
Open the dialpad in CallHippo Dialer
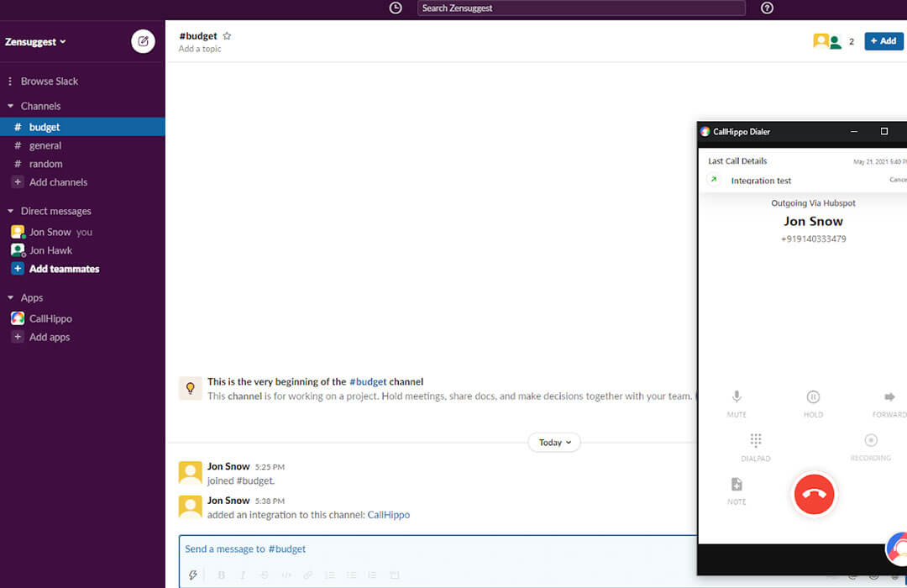[756, 447]
